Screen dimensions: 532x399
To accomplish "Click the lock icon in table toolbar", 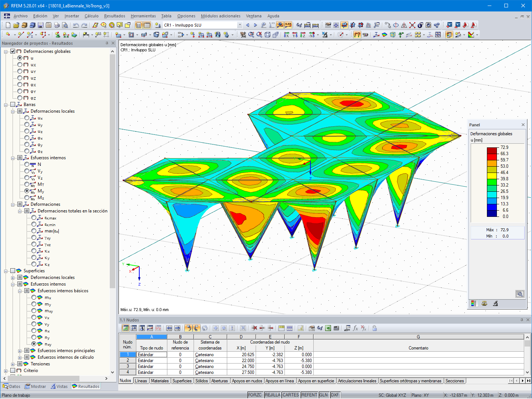I will coord(374,328).
